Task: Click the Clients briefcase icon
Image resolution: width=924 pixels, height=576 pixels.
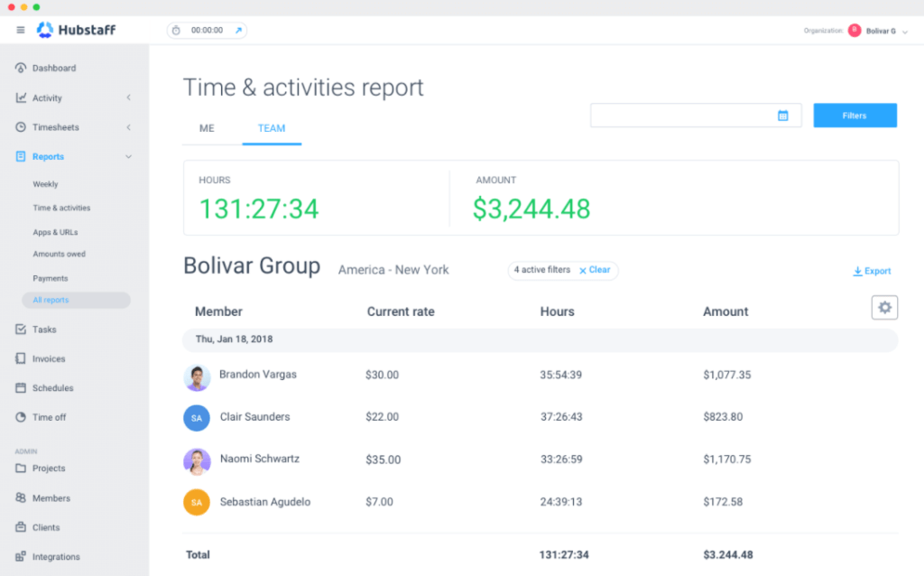Action: coord(21,527)
